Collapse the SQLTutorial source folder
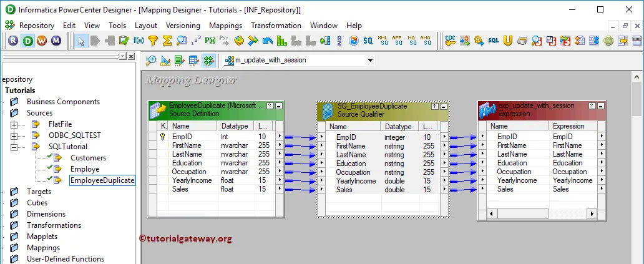This screenshot has width=644, height=264. (14, 147)
